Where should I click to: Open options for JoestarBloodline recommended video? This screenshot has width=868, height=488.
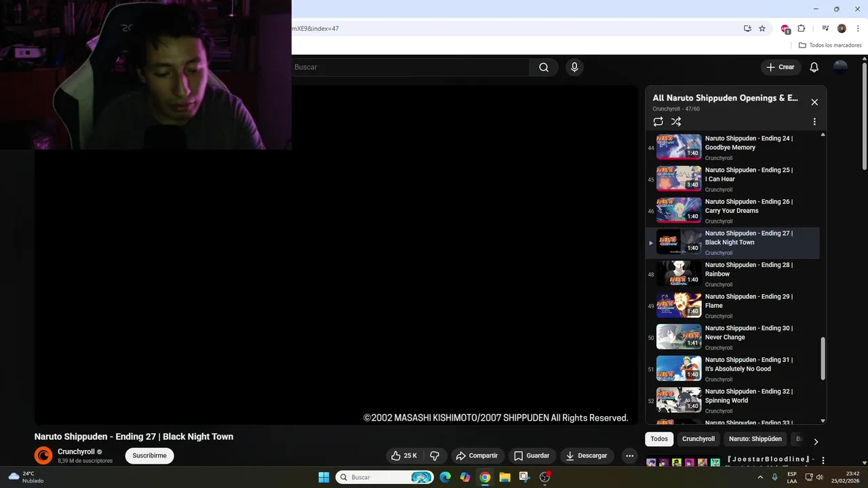823,460
